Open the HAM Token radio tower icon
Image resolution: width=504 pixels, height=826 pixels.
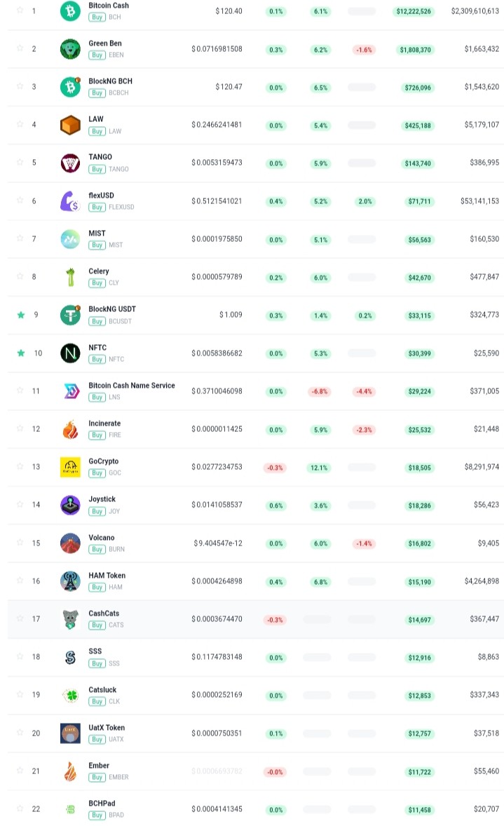tap(70, 581)
